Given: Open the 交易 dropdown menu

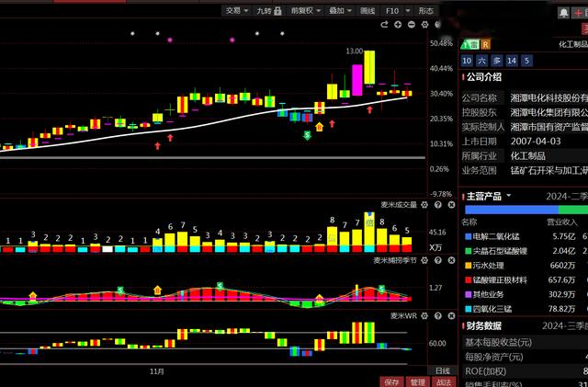Looking at the screenshot, I should (x=237, y=11).
